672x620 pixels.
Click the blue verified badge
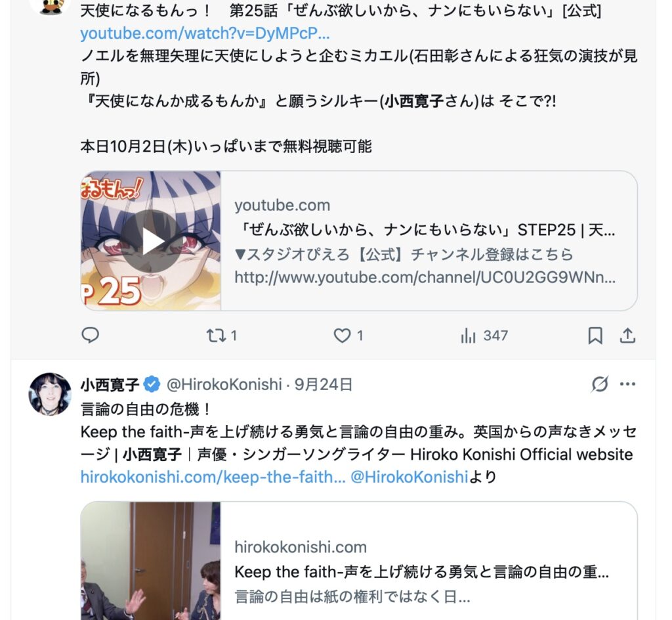(152, 384)
